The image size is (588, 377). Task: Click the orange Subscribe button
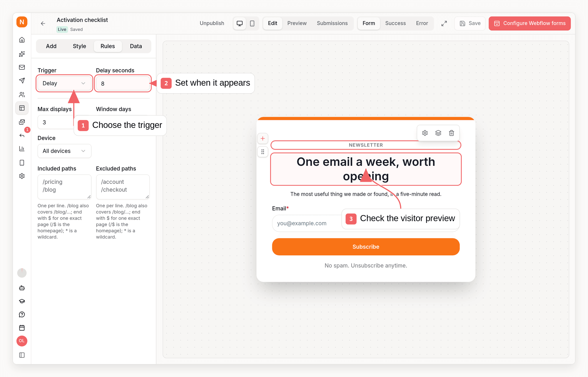pos(366,247)
